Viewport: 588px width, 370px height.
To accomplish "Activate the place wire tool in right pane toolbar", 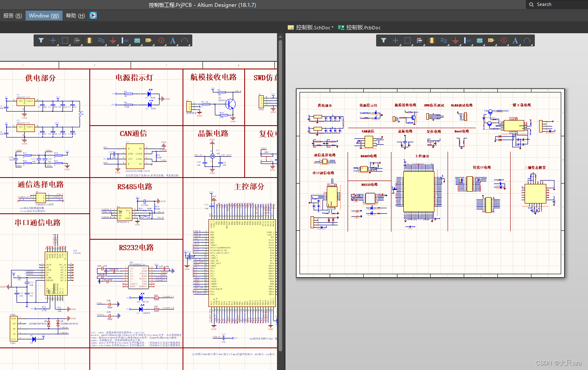I will pyautogui.click(x=444, y=40).
